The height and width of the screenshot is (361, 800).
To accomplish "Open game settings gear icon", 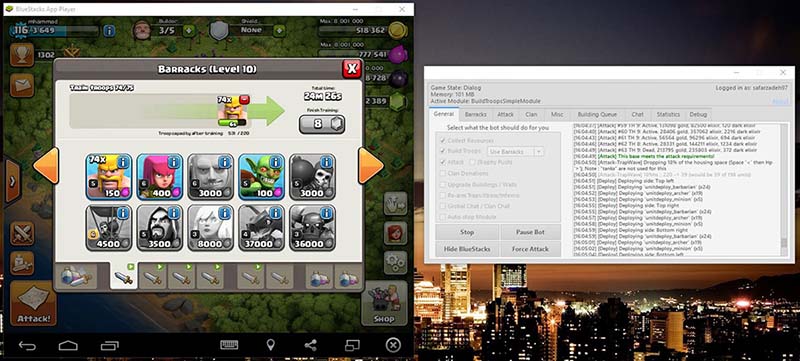I will [x=395, y=263].
